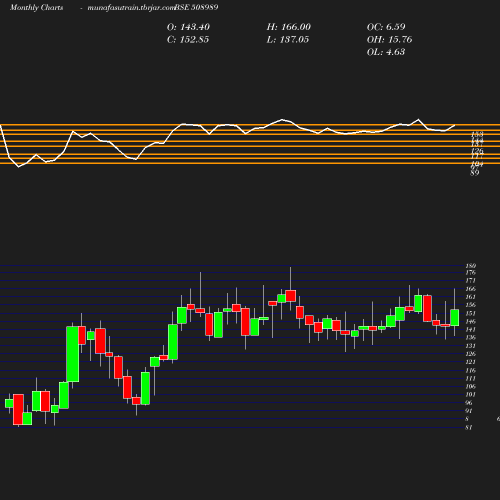The height and width of the screenshot is (500, 500).
Task: Click the "OC: 6.59" reading
Action: pos(386,27)
